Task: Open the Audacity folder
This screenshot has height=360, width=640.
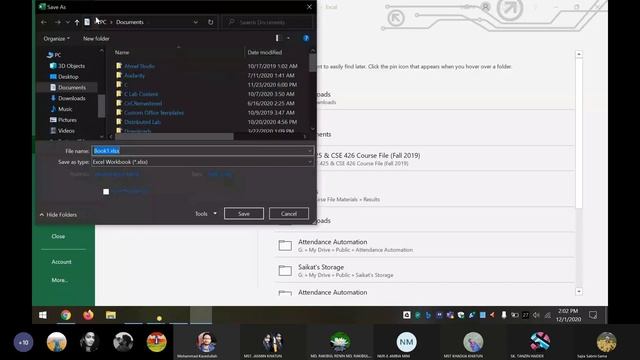Action: pos(134,75)
